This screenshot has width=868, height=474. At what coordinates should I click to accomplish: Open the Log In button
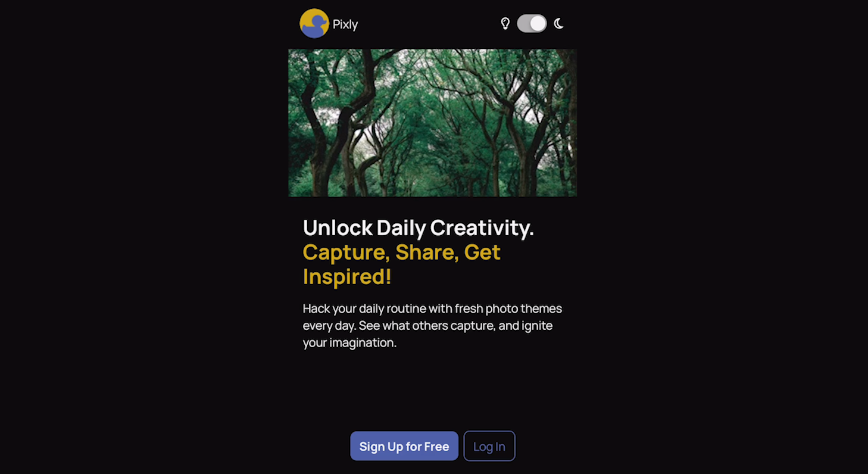(489, 446)
